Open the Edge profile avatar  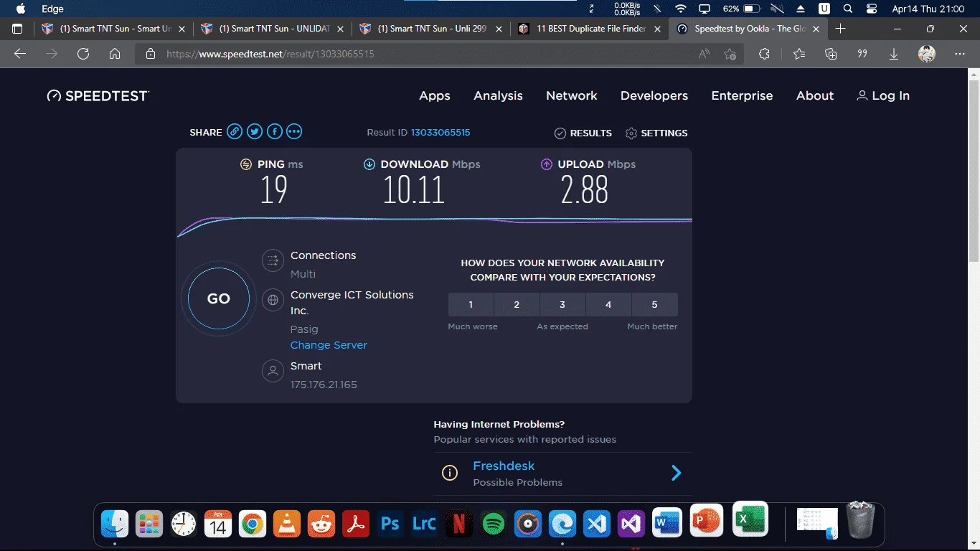tap(927, 54)
